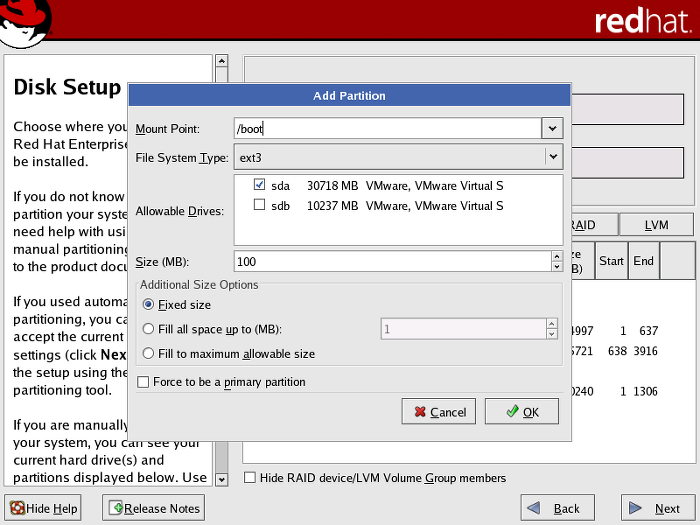Viewport: 700px width, 525px height.
Task: Click the Hide Help button
Action: pos(43,508)
